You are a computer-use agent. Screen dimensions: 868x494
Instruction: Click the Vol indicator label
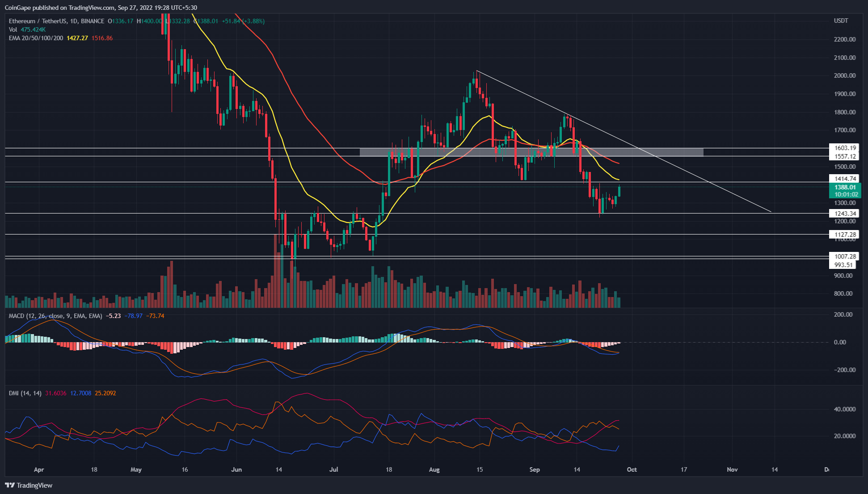coord(13,29)
